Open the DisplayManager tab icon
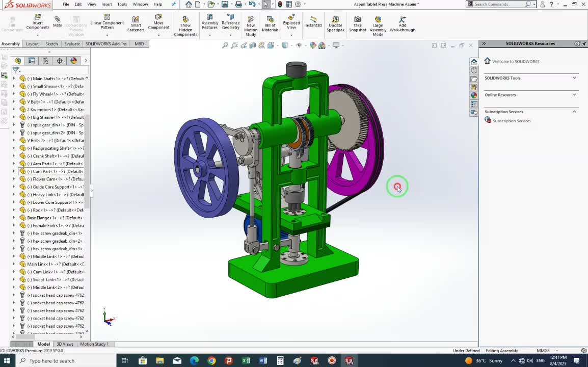This screenshot has height=367, width=588. 73,61
